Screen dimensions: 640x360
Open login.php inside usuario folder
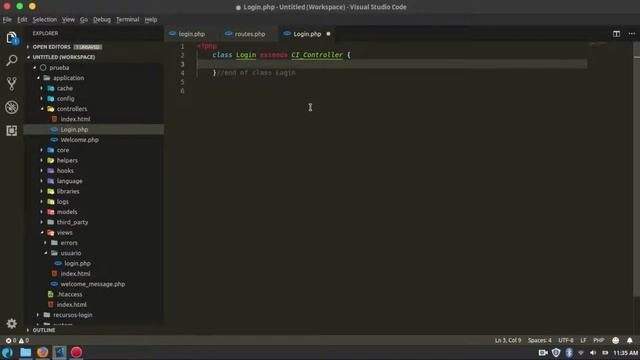point(94,264)
